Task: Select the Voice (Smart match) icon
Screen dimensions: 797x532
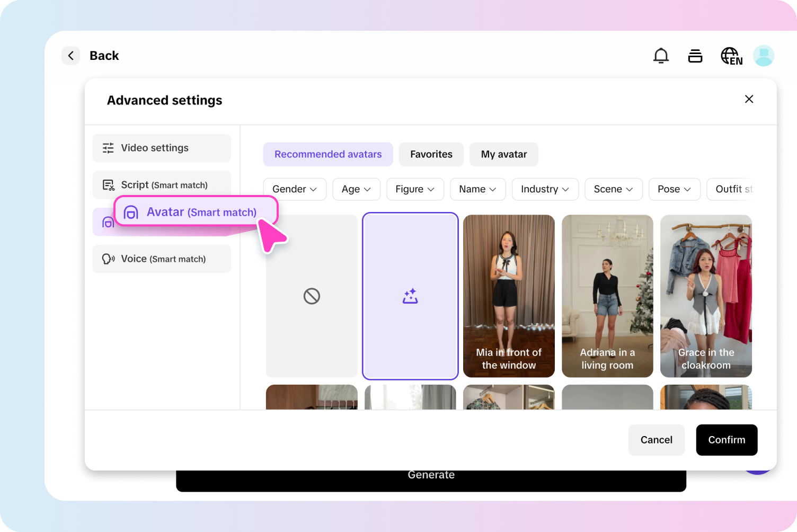Action: (109, 259)
